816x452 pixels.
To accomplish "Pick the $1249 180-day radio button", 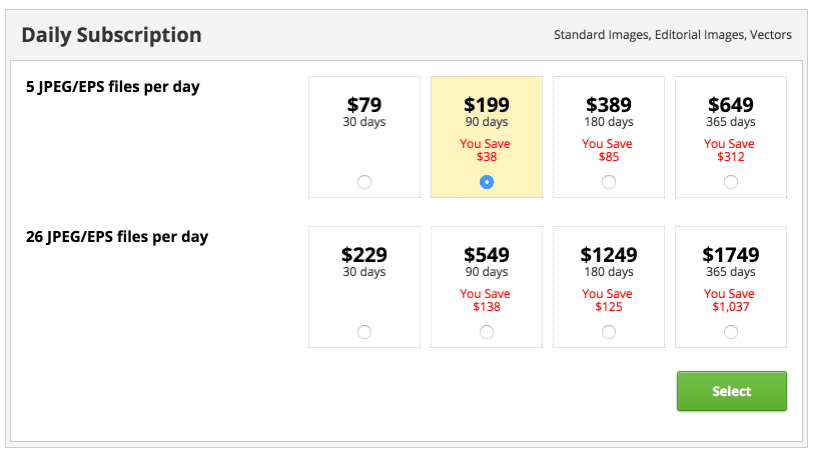I will [x=609, y=332].
